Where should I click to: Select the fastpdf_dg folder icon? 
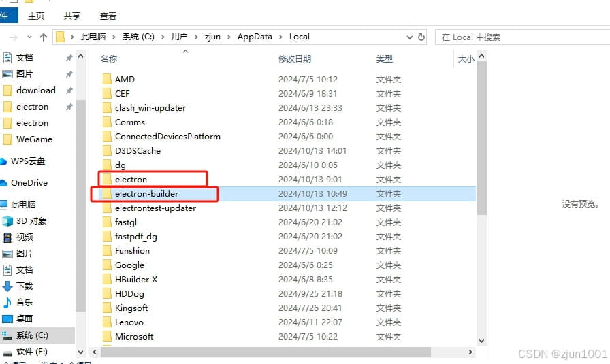pos(107,237)
